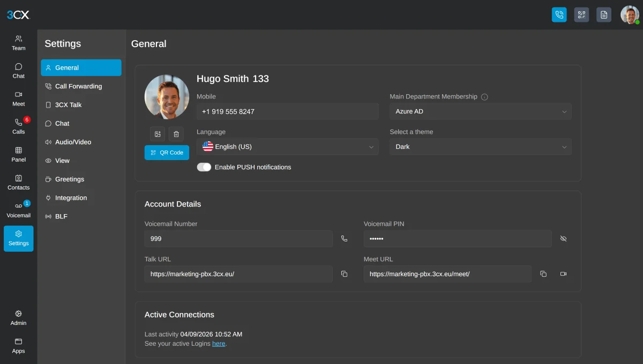Open Chat settings in Settings menu
643x364 pixels.
coord(81,123)
